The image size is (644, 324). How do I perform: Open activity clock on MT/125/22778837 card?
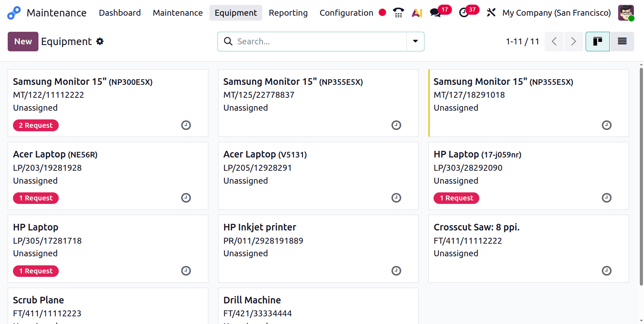pyautogui.click(x=396, y=125)
